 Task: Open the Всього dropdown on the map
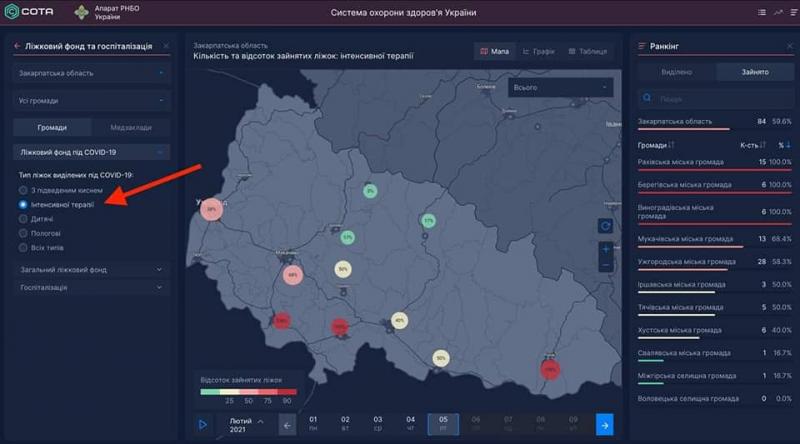[x=560, y=88]
